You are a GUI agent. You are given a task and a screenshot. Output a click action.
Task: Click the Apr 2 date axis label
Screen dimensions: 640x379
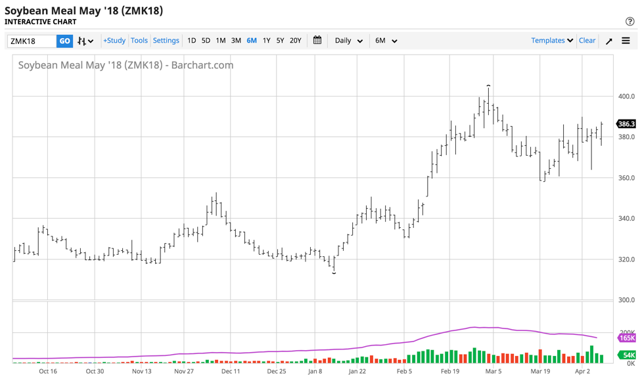click(x=582, y=371)
